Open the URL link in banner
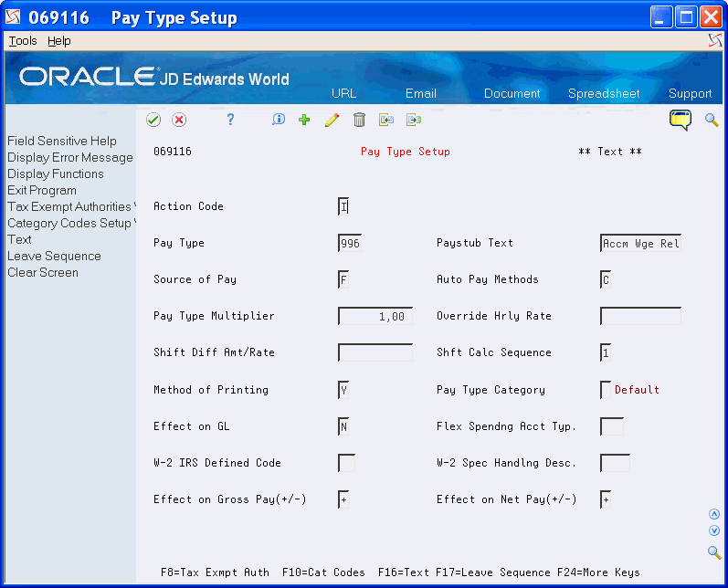This screenshot has width=728, height=588. click(344, 93)
